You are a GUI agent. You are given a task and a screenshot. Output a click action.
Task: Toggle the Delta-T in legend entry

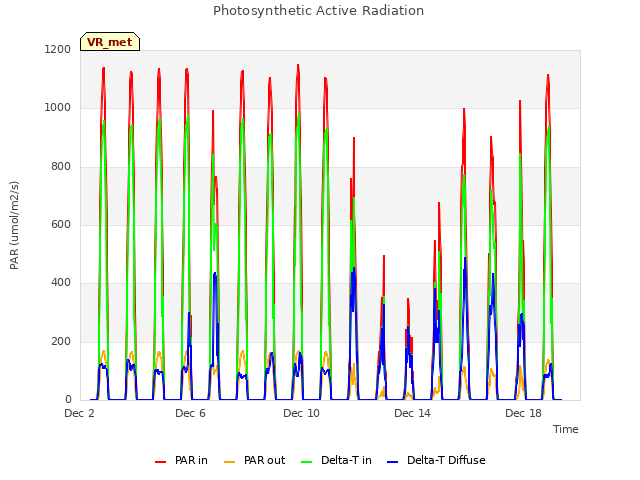coord(336,460)
